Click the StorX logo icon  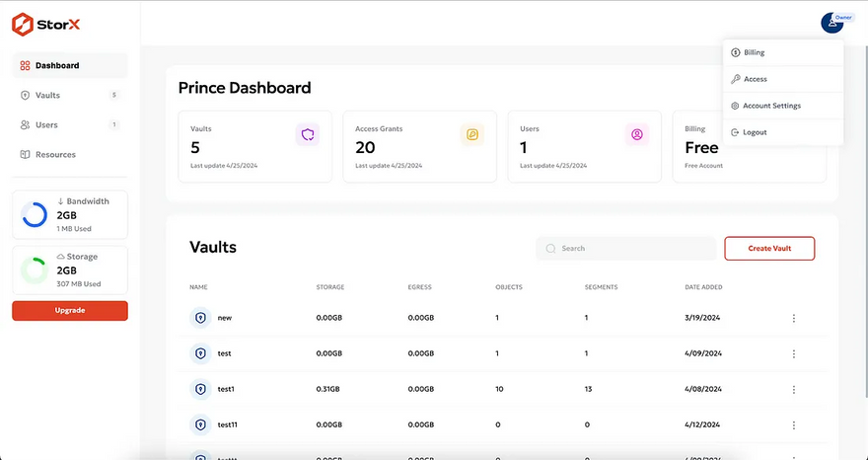pyautogui.click(x=22, y=22)
